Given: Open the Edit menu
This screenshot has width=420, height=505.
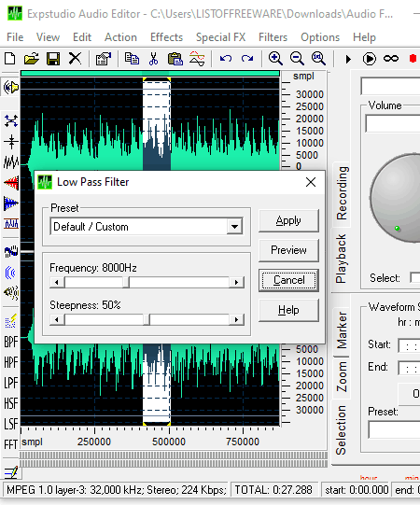Looking at the screenshot, I should coord(82,37).
